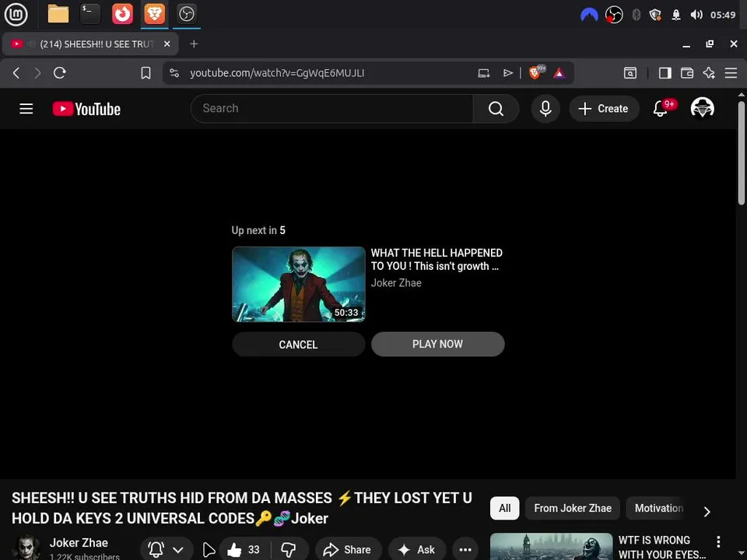Image resolution: width=747 pixels, height=560 pixels.
Task: Click the youtube.com address bar URL
Action: pos(277,73)
